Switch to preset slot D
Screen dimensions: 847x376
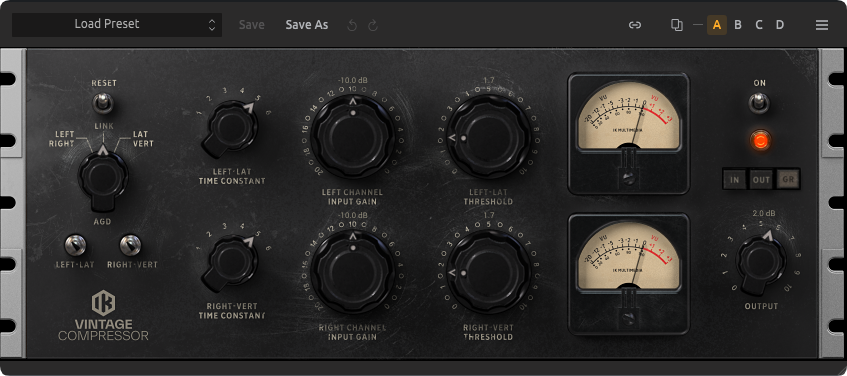coord(780,25)
